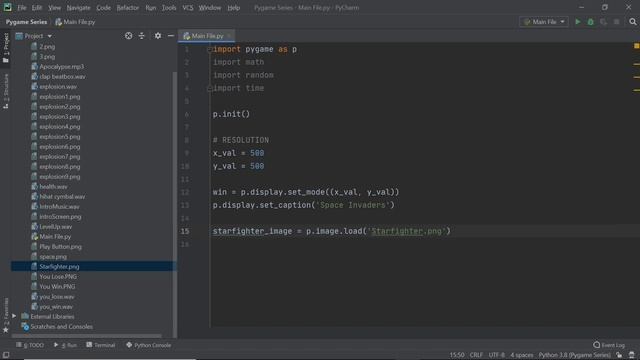Click the rightmost status bar icon

tap(632, 355)
